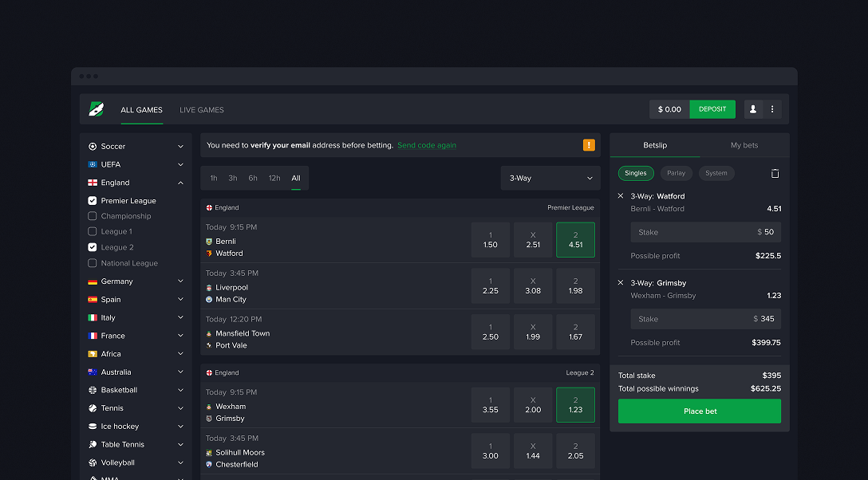Open the user profile icon
This screenshot has width=868, height=480.
pyautogui.click(x=752, y=109)
